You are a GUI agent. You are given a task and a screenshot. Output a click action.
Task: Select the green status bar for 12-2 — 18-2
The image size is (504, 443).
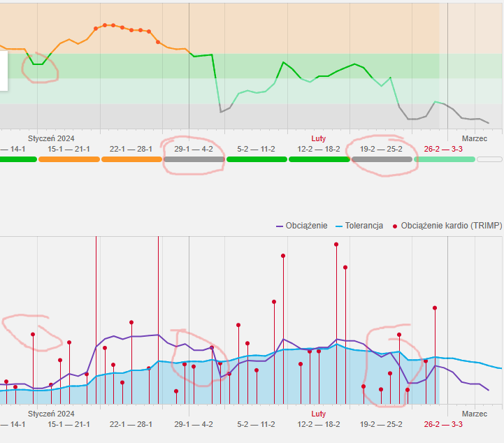point(319,159)
